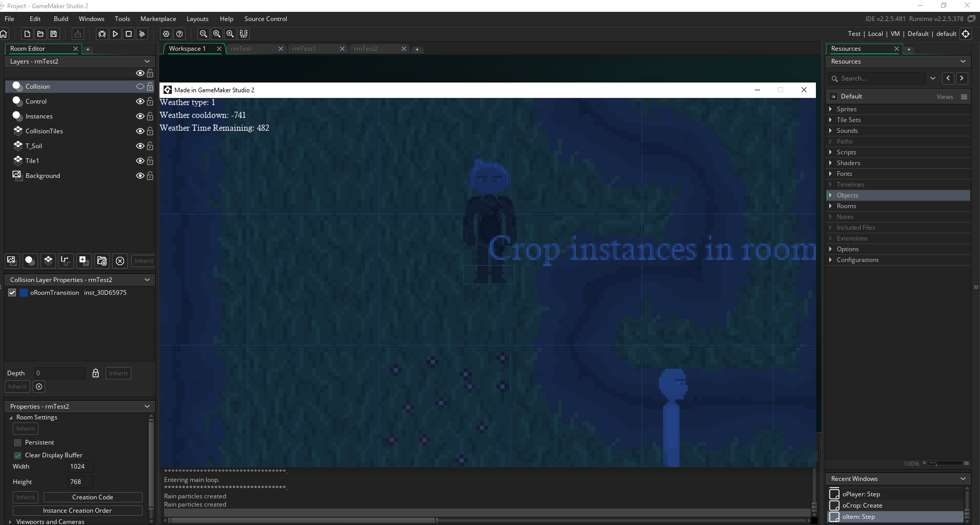This screenshot has width=980, height=525.
Task: Toggle lock on the T_Soil layer
Action: coord(150,146)
